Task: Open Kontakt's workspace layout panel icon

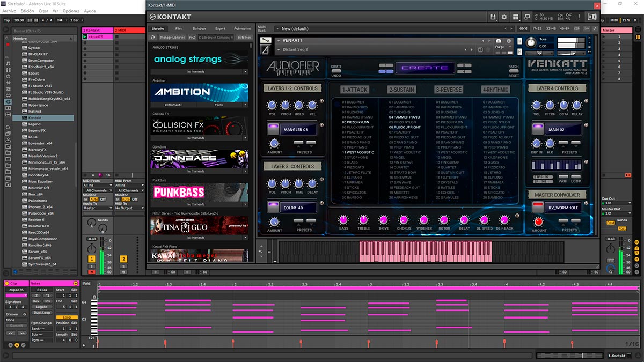Action: pos(516,17)
